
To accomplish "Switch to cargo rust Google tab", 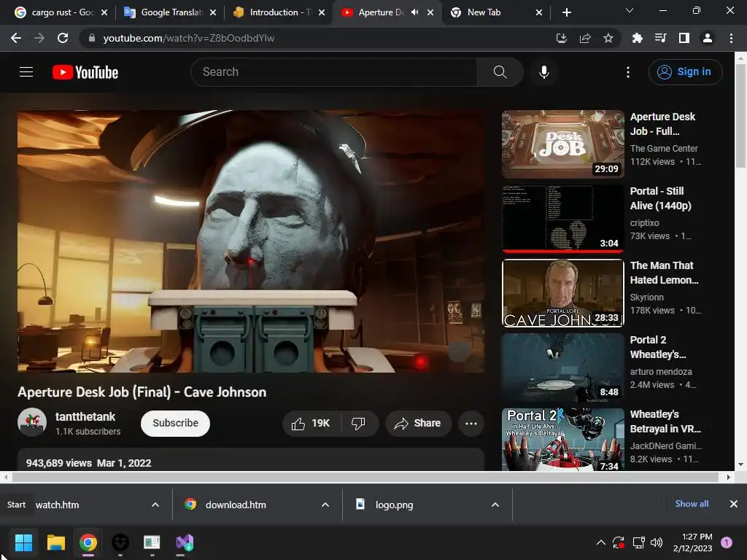I will (x=61, y=12).
